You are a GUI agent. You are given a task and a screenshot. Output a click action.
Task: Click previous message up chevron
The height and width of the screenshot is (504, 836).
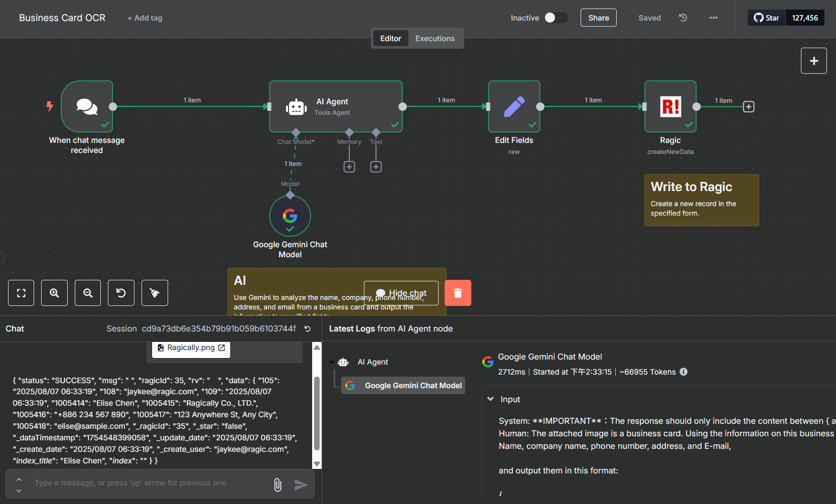coord(19,479)
